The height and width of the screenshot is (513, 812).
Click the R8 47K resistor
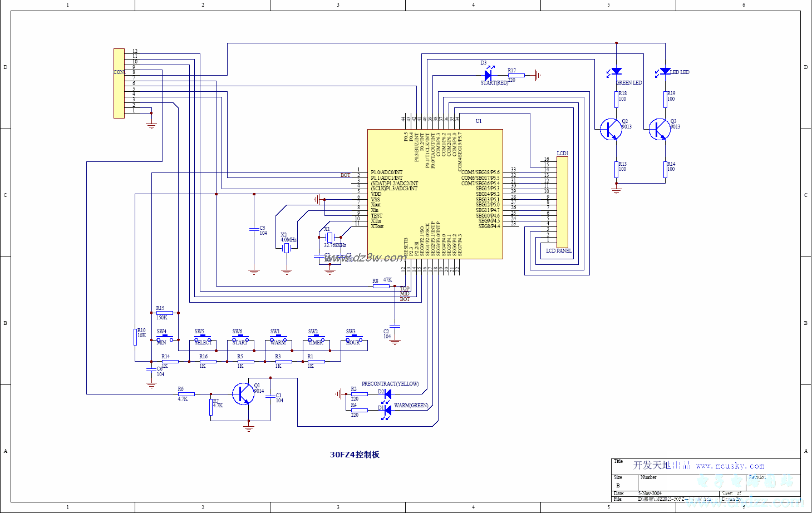click(381, 287)
